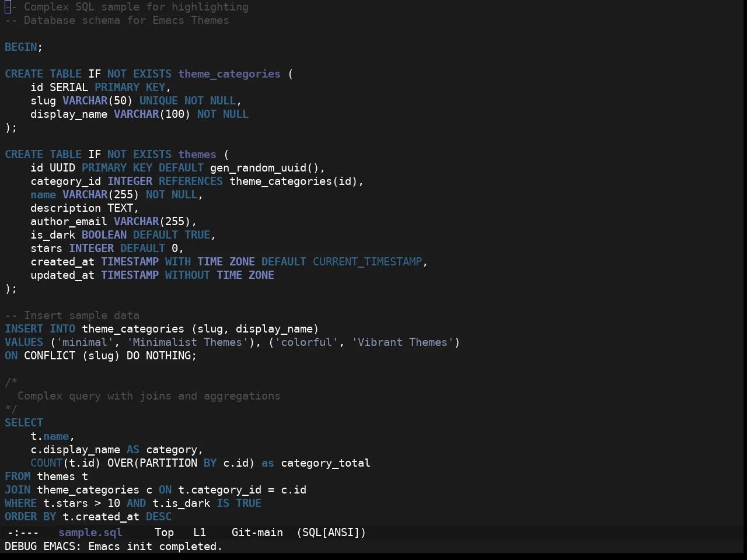The image size is (747, 560).
Task: Click the name column in themes table definition
Action: tap(43, 194)
